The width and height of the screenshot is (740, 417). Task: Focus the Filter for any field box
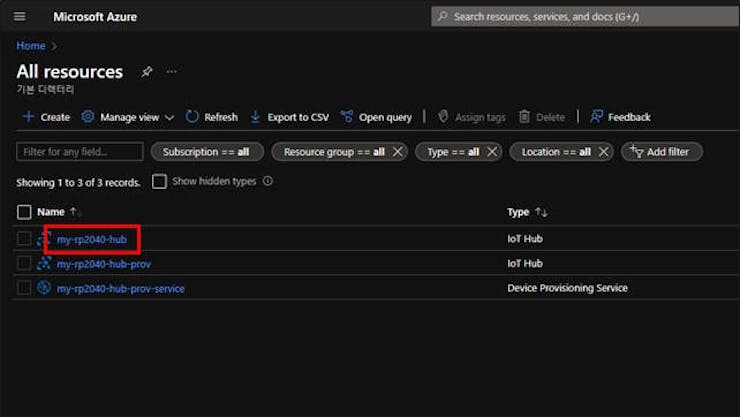80,152
